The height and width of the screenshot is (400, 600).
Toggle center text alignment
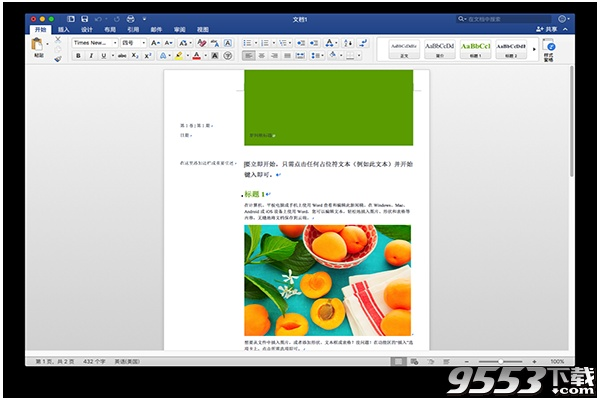(263, 56)
